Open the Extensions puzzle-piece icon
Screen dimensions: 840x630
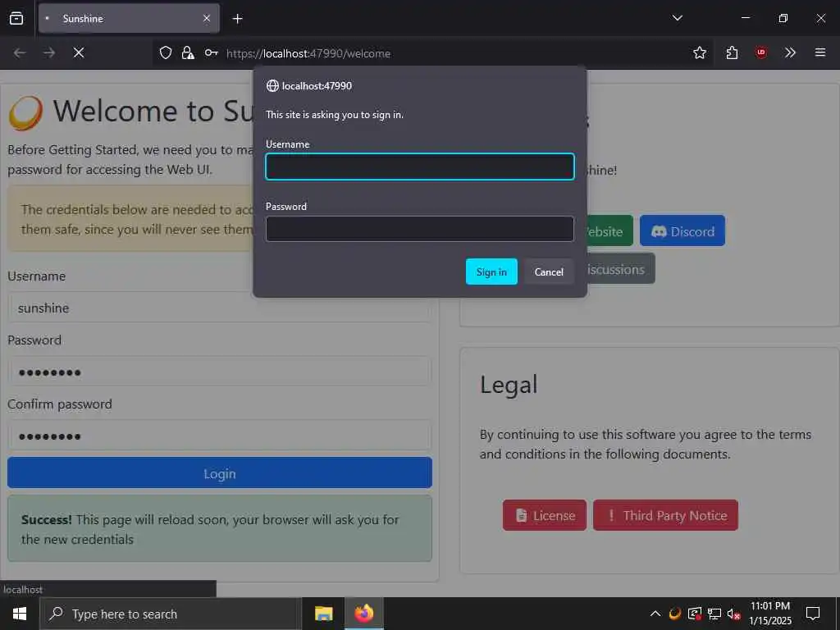coord(732,52)
